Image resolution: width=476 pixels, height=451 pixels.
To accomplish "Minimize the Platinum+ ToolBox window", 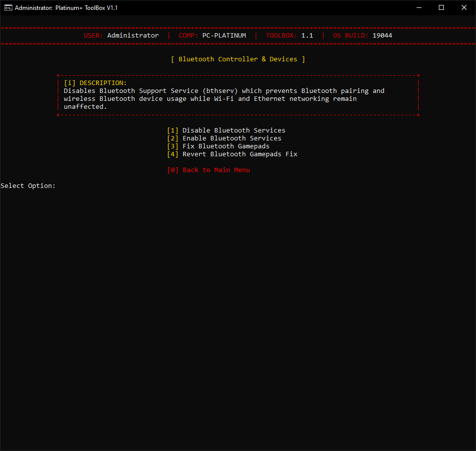I will [419, 7].
